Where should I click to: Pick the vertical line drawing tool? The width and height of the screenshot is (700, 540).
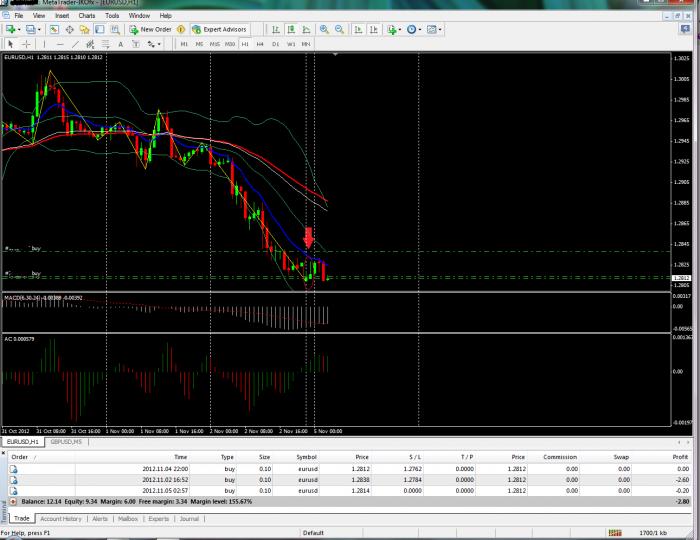point(44,44)
